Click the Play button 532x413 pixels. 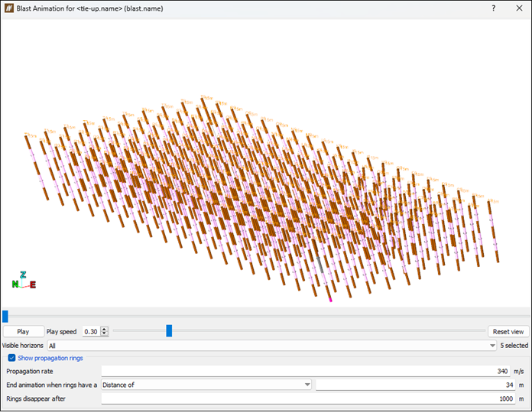point(24,332)
